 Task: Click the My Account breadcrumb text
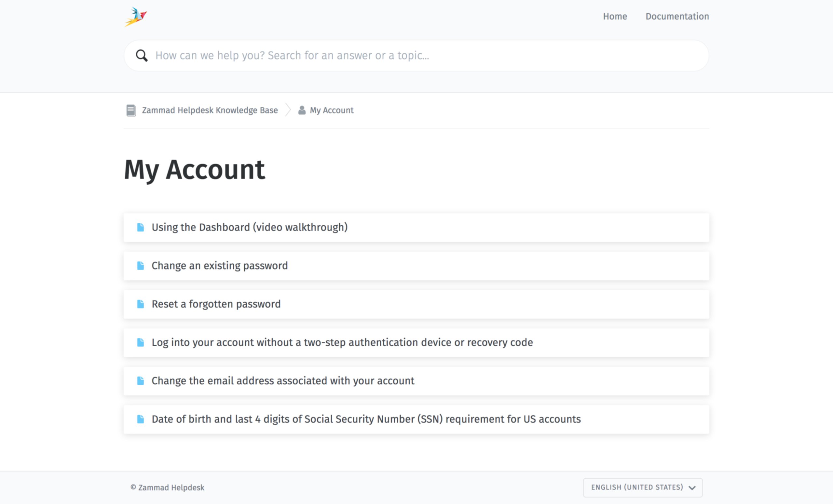331,110
